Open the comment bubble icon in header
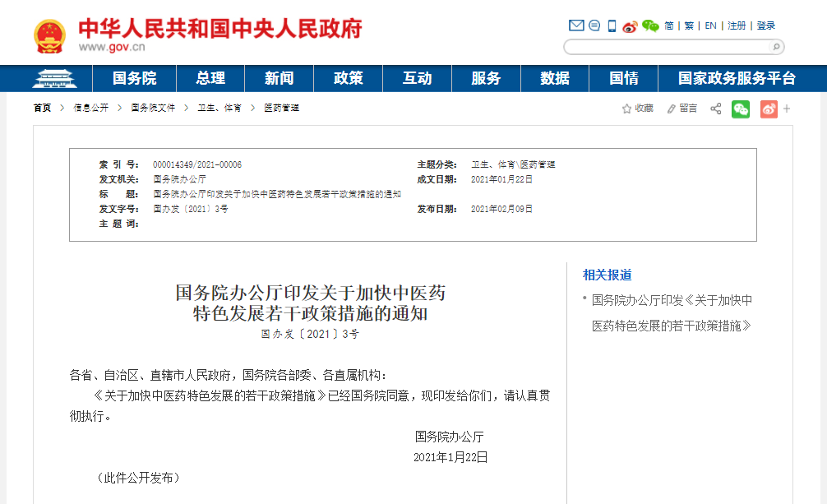Image resolution: width=827 pixels, height=504 pixels. [594, 25]
